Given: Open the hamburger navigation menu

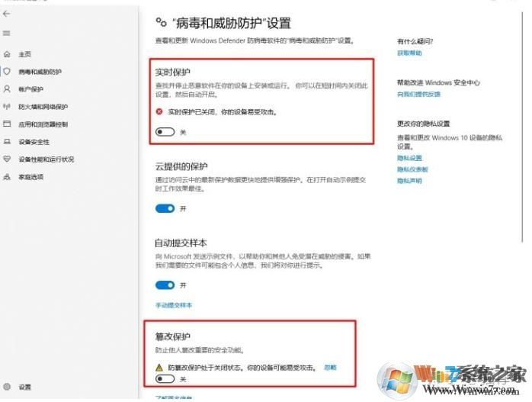Looking at the screenshot, I should tap(6, 34).
